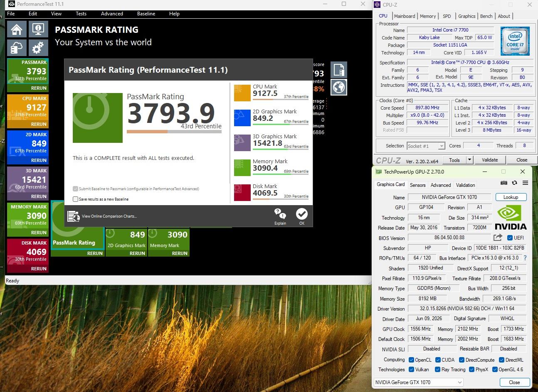Toggle the DirectCompute checkbox in GPU-Z
Screen dimensions: 538x392
462,360
